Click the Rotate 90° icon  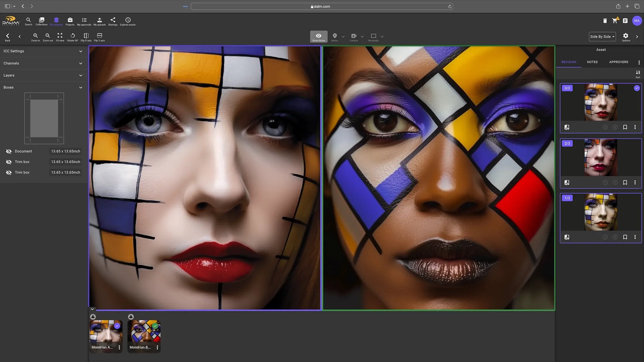coord(72,36)
